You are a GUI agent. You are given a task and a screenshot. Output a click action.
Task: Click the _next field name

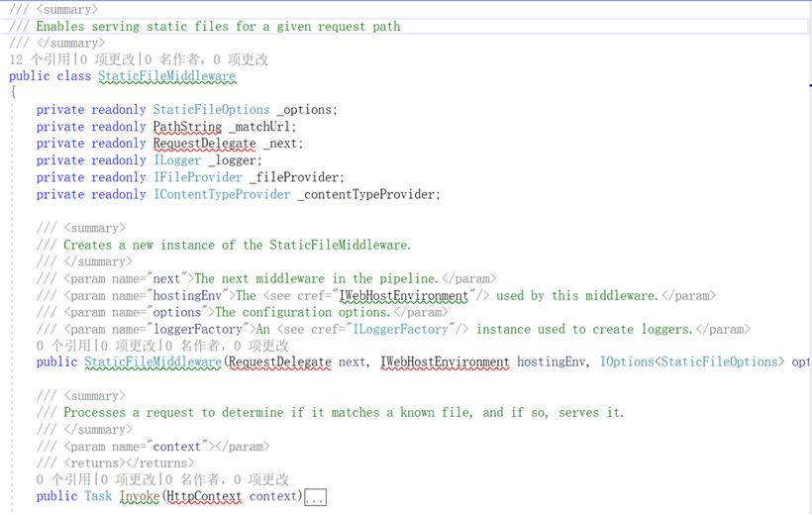tap(280, 144)
